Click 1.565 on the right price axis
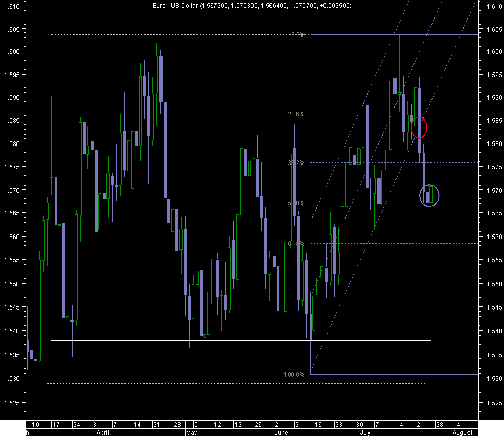The image size is (504, 436). point(494,213)
